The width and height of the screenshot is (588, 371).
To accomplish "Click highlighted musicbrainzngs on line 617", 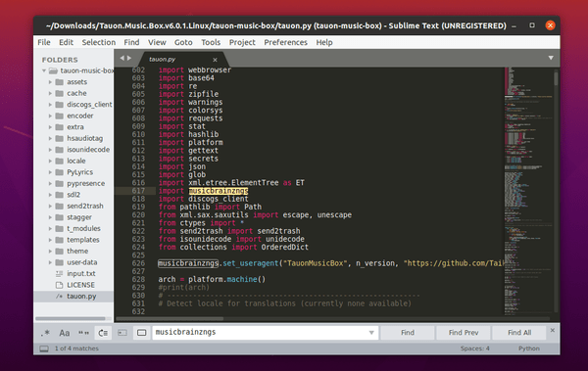I will [x=219, y=191].
